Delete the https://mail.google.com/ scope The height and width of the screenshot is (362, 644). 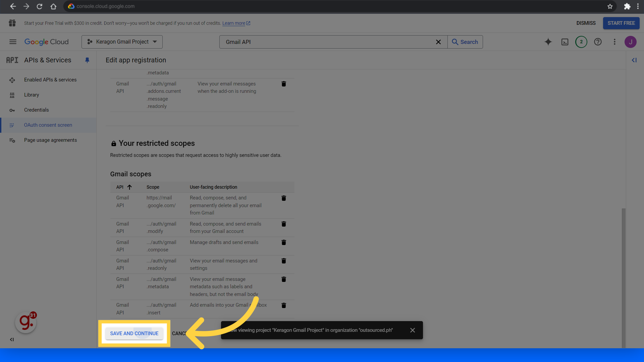pyautogui.click(x=284, y=198)
